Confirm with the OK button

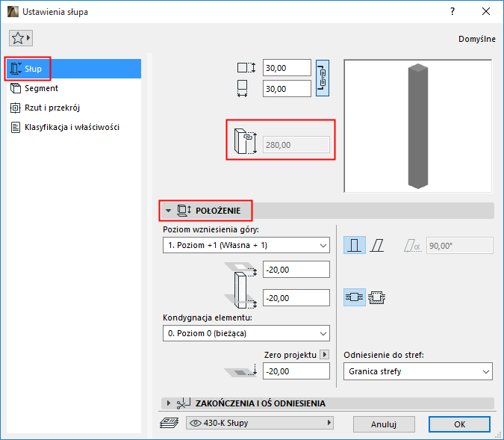coord(459,424)
